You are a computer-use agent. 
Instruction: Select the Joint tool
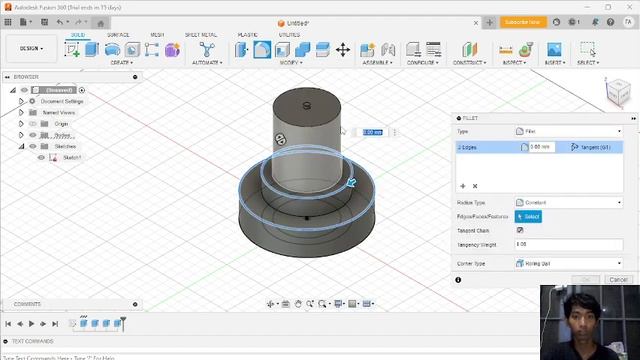[x=388, y=50]
